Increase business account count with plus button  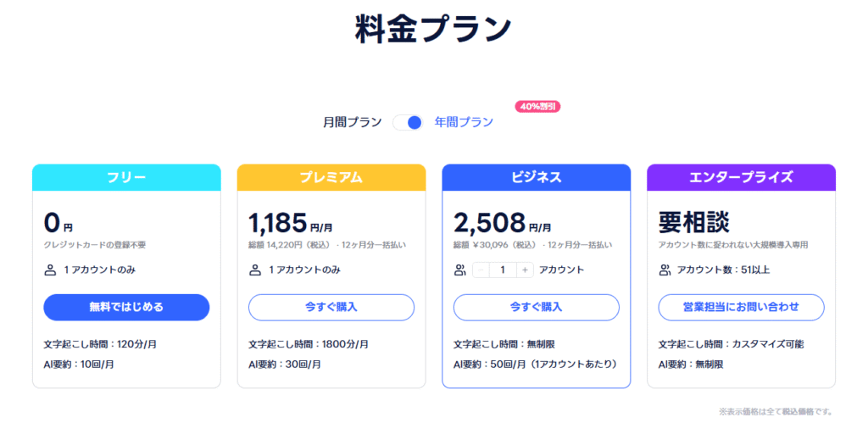point(526,270)
